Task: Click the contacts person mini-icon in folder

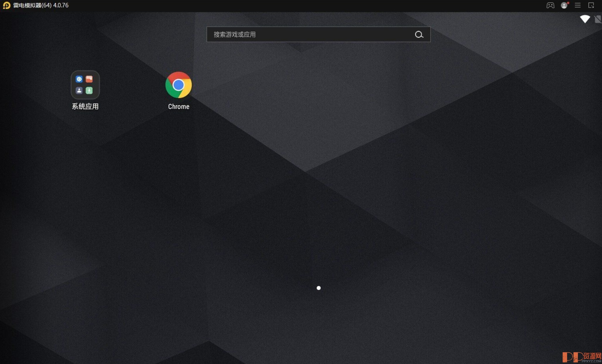Action: (79, 90)
